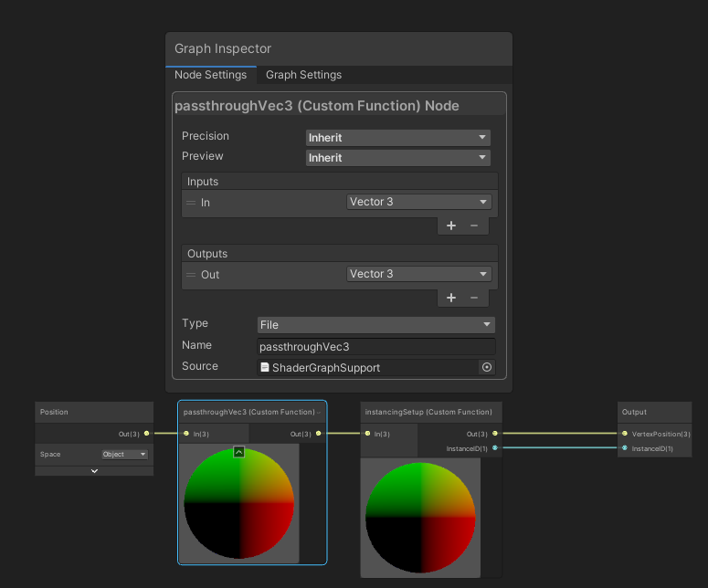Image resolution: width=708 pixels, height=588 pixels.
Task: Change the In input type Vector 3 dropdown
Action: [x=419, y=202]
